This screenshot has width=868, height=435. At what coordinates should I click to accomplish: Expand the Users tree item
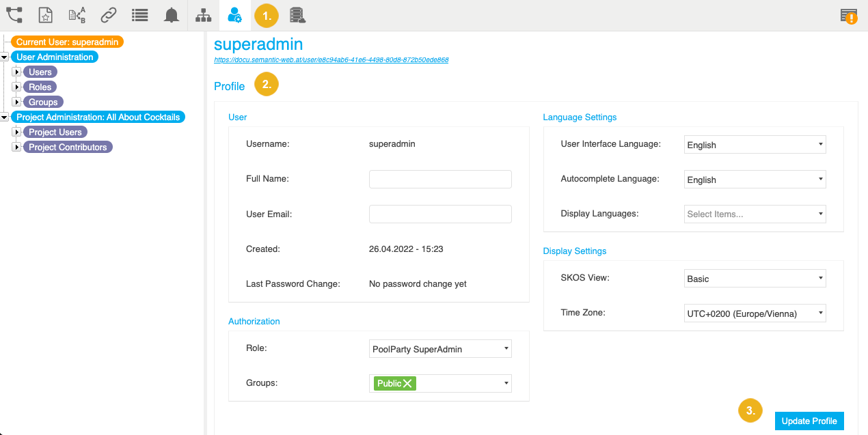(x=16, y=72)
